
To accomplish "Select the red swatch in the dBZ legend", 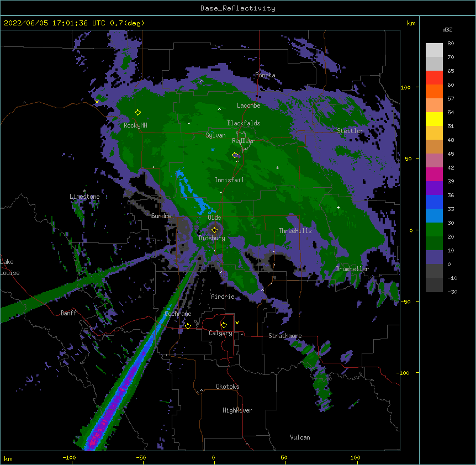I will 434,78.
